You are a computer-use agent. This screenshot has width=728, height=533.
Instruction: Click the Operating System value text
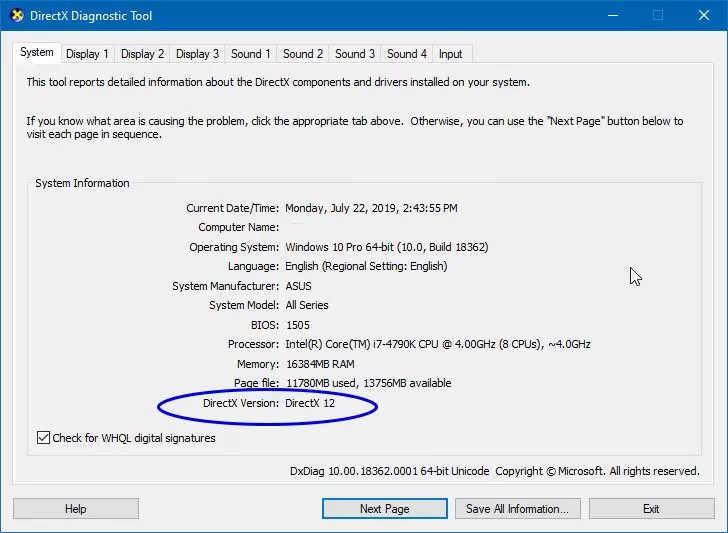tap(386, 247)
